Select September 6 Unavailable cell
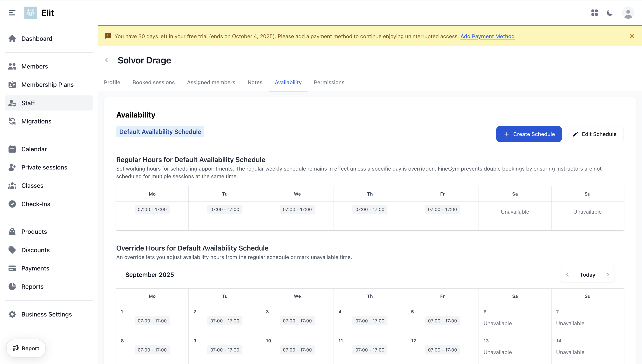 coord(515,319)
